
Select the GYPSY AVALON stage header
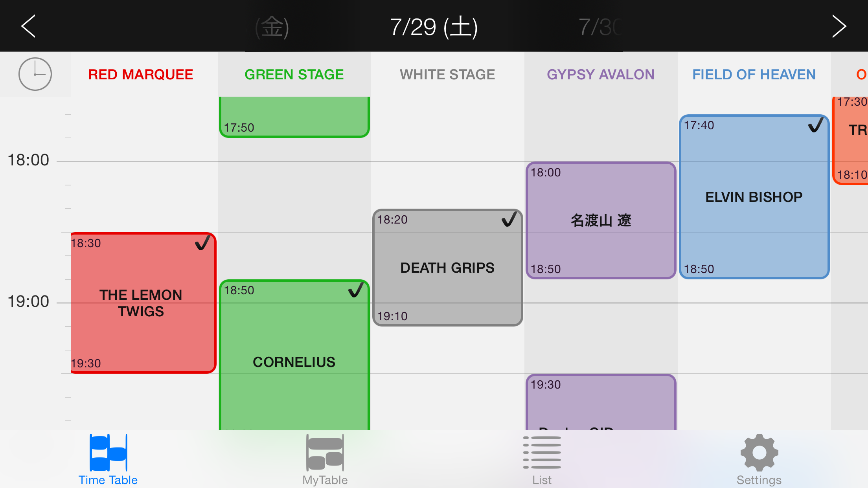(601, 74)
